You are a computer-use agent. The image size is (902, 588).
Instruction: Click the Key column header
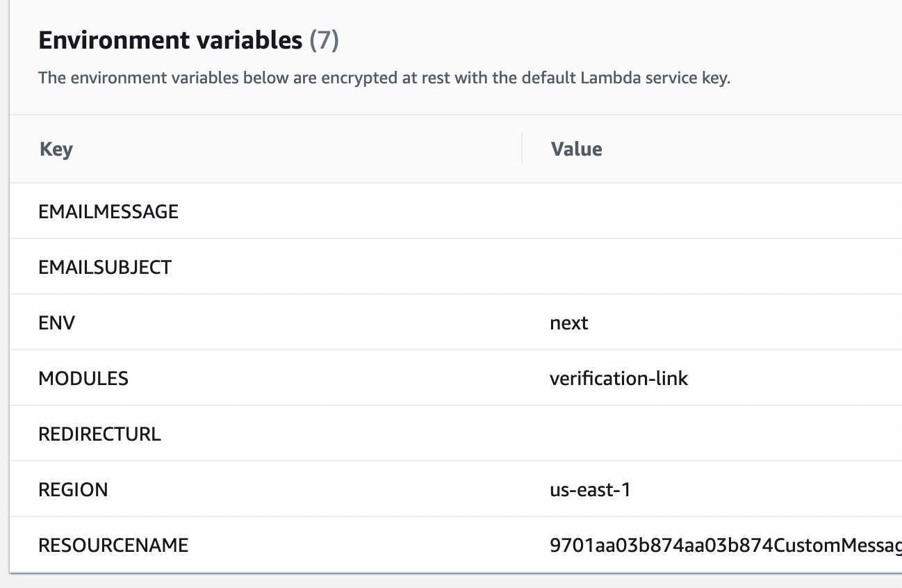(56, 149)
